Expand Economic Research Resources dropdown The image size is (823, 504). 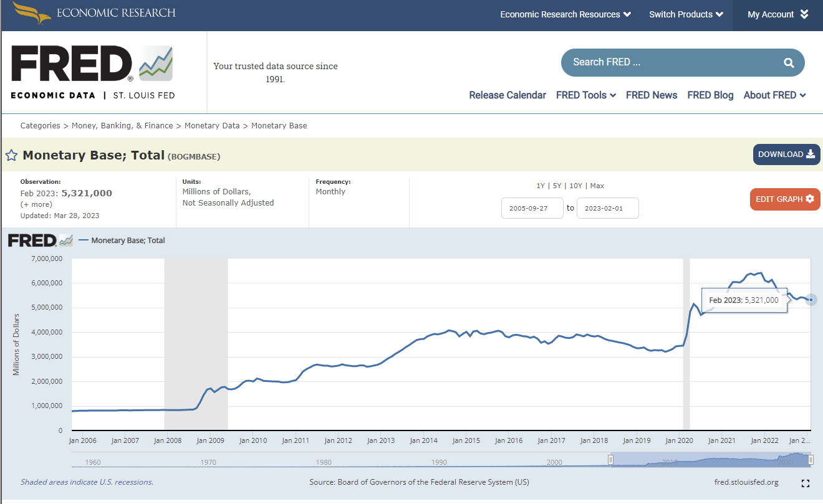(565, 14)
